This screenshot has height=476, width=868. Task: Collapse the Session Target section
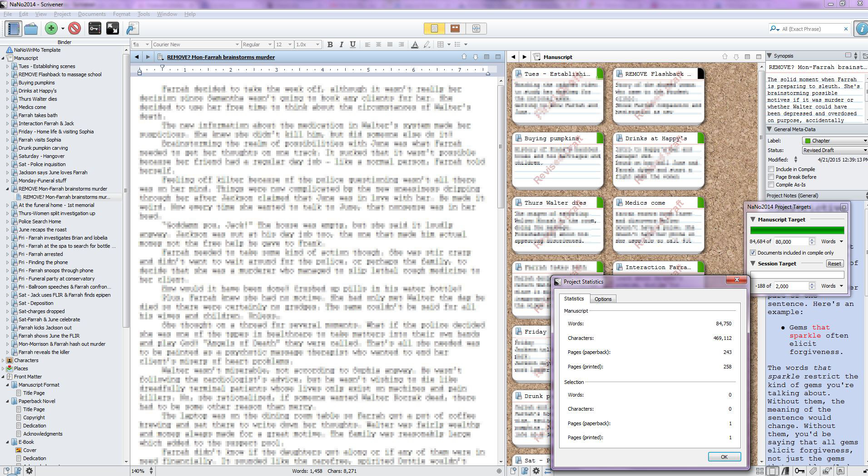coord(753,264)
